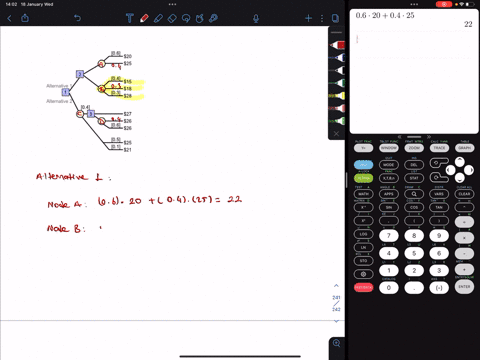Image resolution: width=480 pixels, height=360 pixels.
Task: Select the Highlighter tool
Action: coord(158,18)
